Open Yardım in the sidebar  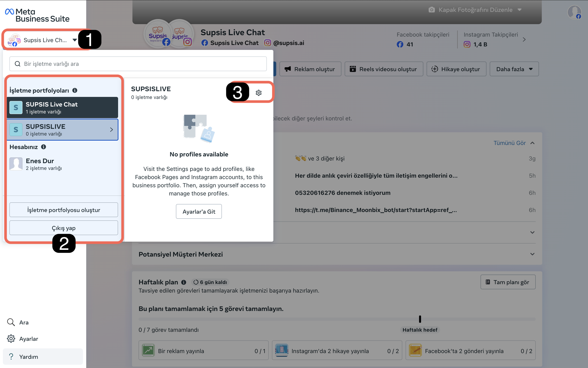point(43,357)
